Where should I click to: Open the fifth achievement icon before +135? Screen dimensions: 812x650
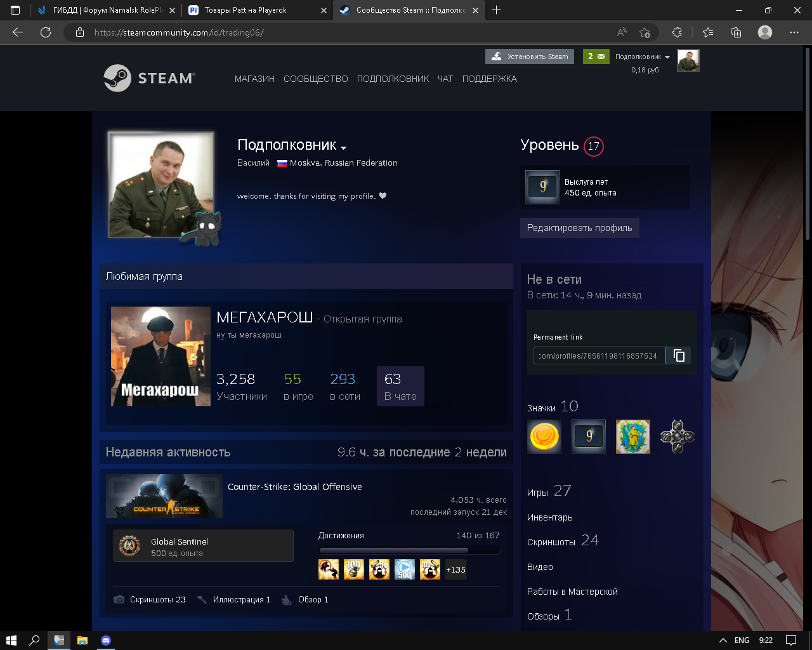[x=430, y=569]
